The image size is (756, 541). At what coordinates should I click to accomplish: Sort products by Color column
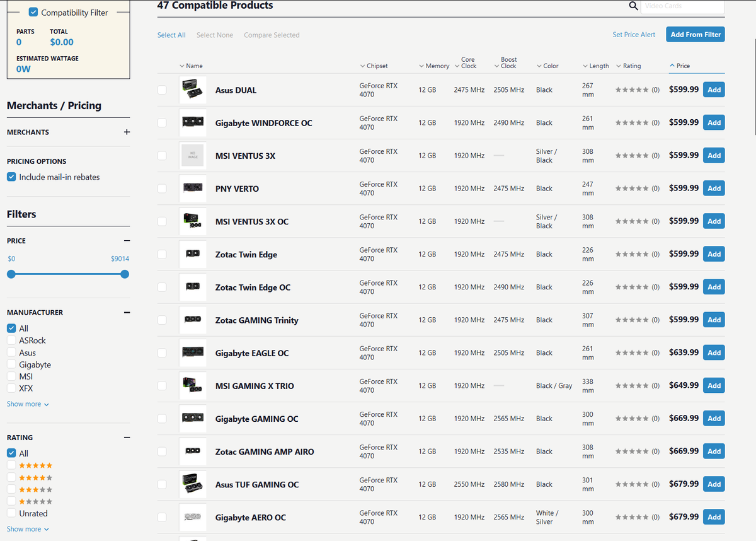(547, 66)
